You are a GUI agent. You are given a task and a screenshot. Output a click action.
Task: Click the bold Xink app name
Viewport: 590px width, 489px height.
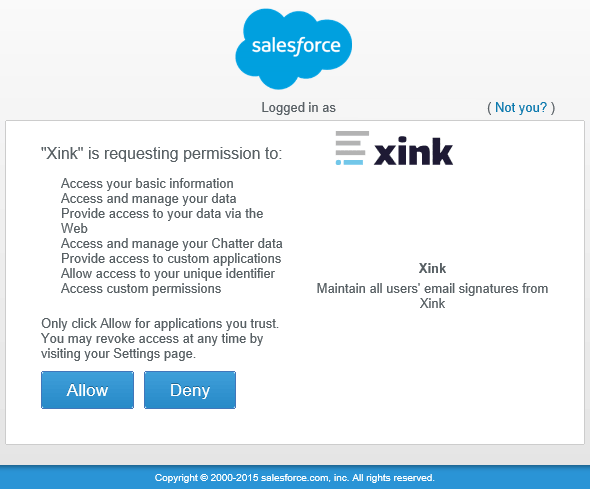pos(432,269)
